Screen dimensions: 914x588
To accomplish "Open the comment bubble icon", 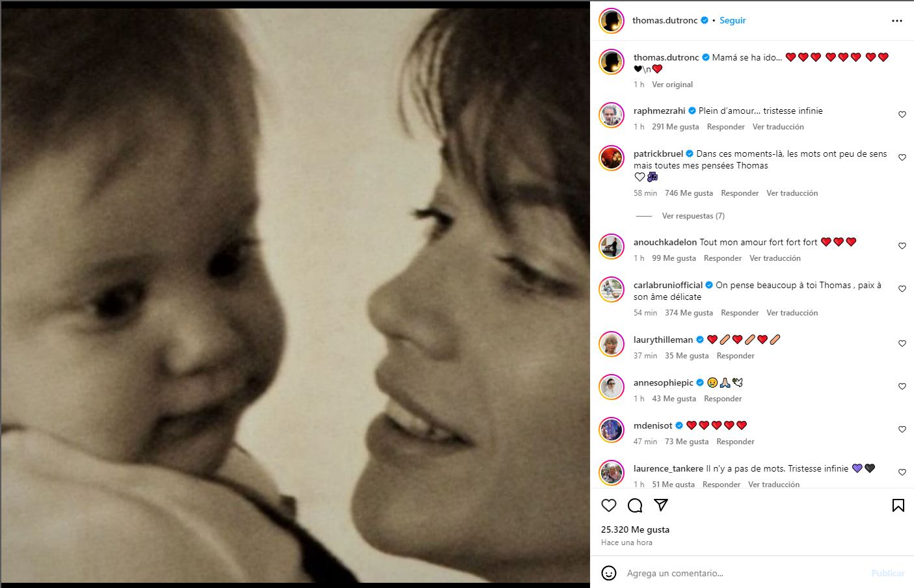I will tap(635, 505).
